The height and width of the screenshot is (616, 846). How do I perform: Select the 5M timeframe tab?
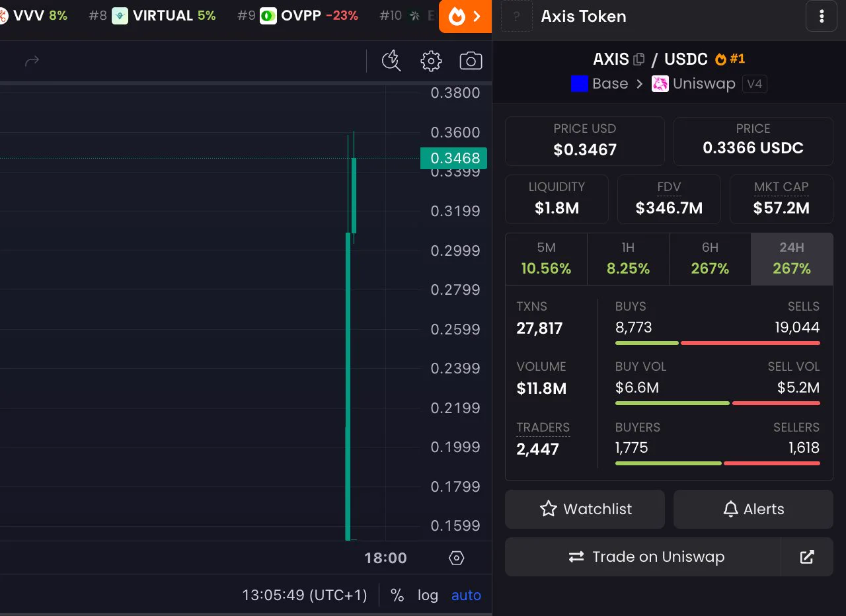point(546,258)
